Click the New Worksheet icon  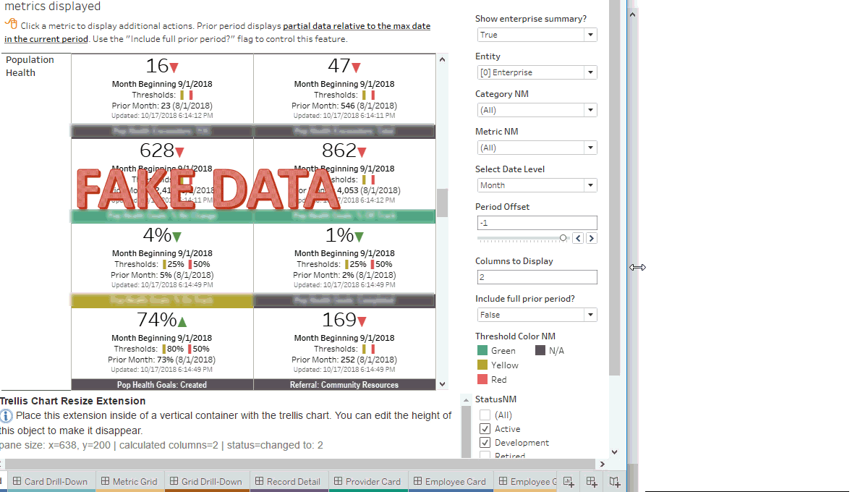[569, 481]
